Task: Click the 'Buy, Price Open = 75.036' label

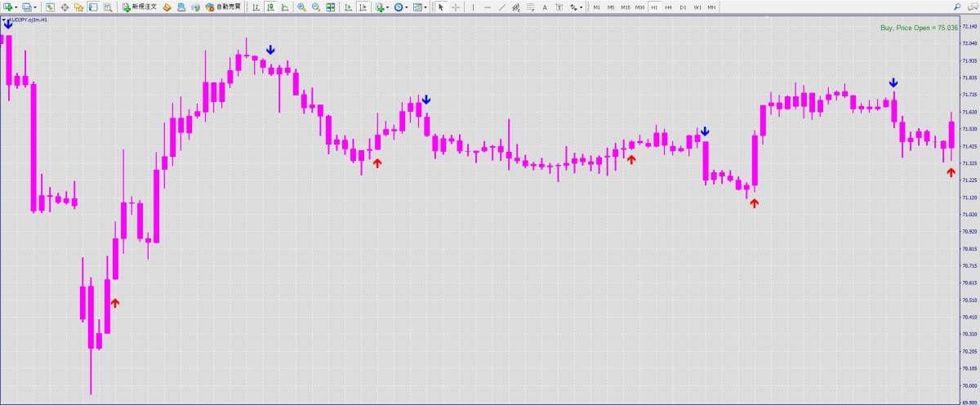Action: click(x=919, y=27)
